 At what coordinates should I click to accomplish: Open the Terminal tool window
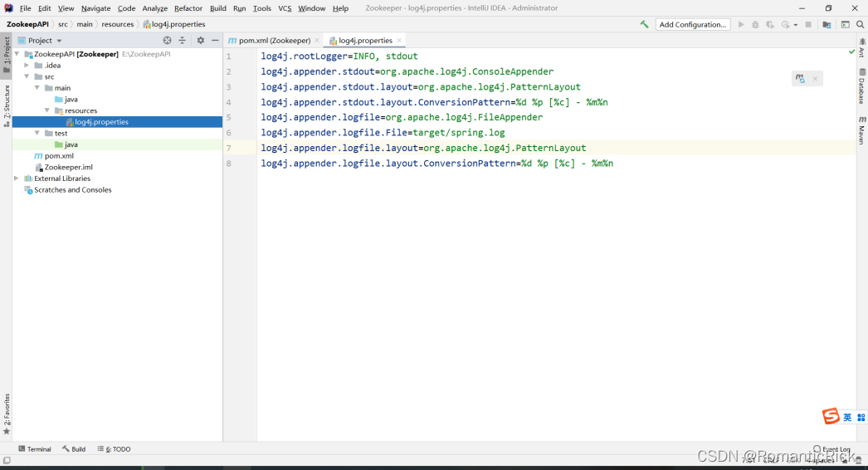[34, 449]
